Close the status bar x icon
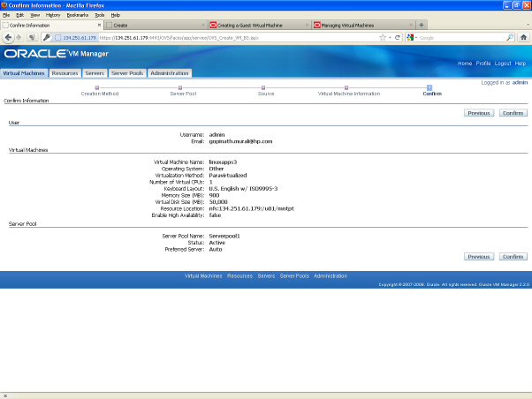The width and height of the screenshot is (532, 399). click(x=5, y=395)
